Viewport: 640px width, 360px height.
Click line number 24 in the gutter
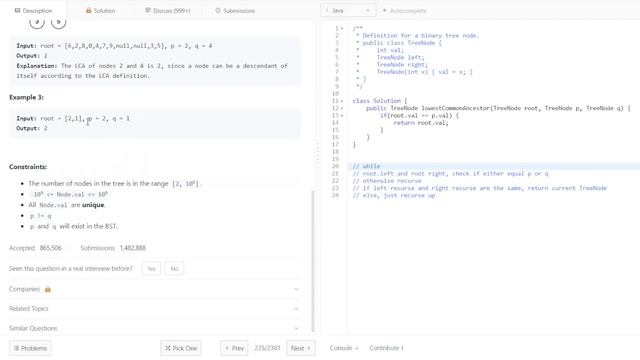(335, 196)
